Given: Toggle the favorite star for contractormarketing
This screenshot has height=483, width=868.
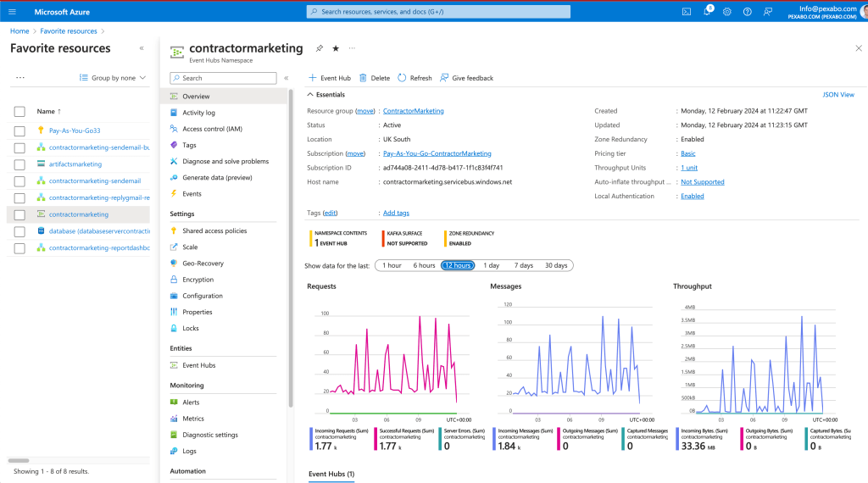Looking at the screenshot, I should pos(336,48).
